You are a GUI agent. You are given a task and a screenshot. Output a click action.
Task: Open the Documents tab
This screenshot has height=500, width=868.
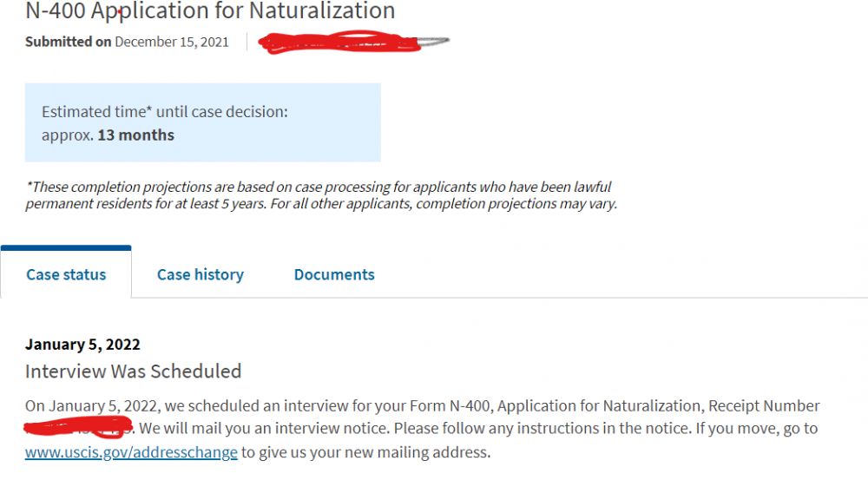(334, 274)
